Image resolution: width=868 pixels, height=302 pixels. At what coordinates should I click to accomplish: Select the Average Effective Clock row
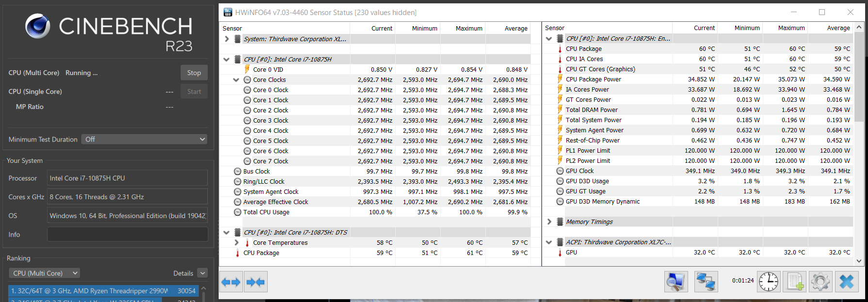376,202
